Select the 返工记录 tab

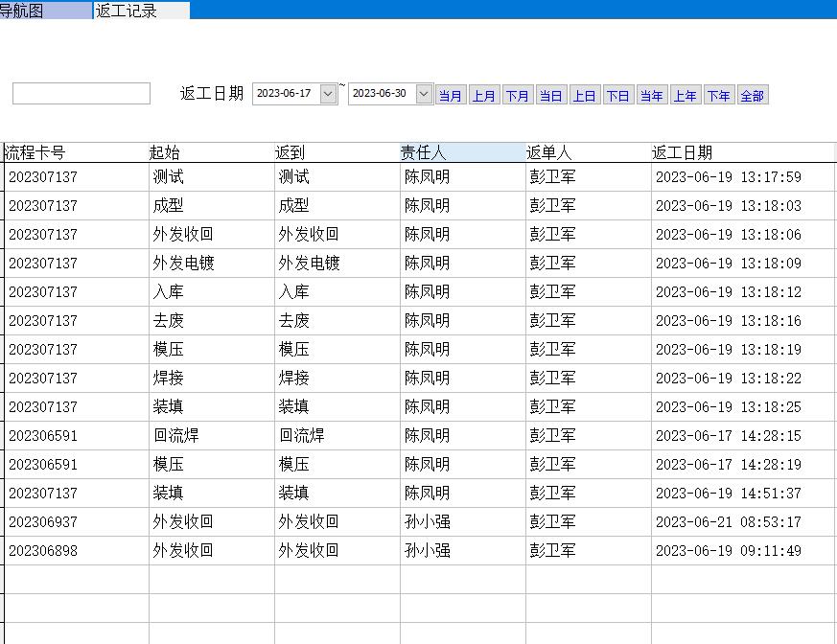click(141, 11)
